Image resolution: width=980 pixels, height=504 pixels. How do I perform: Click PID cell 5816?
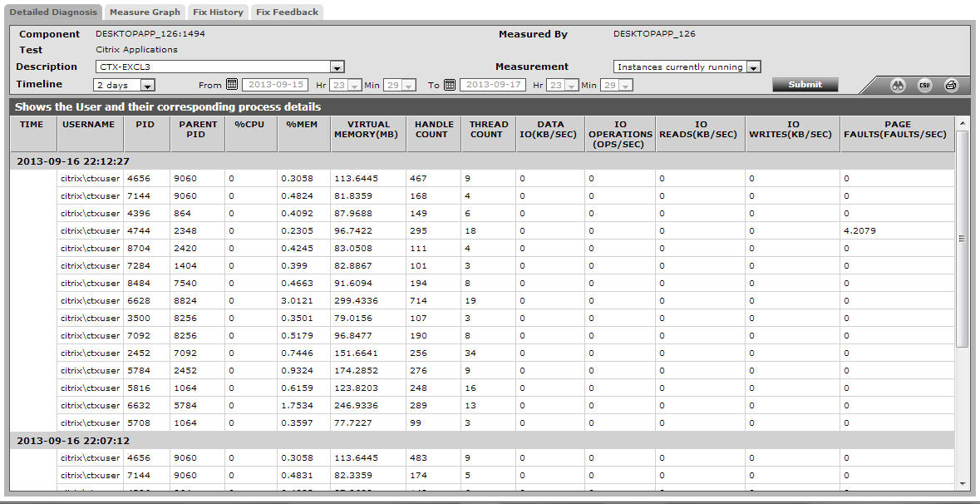pyautogui.click(x=139, y=388)
